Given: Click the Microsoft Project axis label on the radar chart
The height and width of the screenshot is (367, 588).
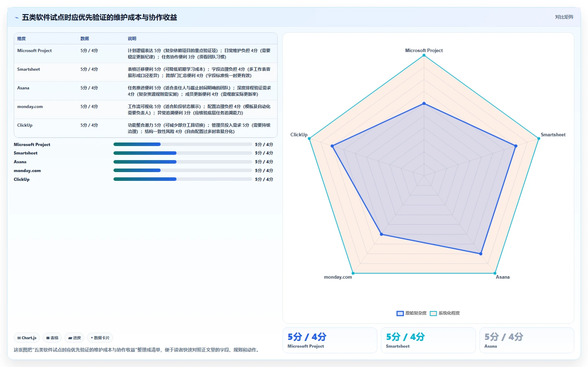Looking at the screenshot, I should pos(424,50).
